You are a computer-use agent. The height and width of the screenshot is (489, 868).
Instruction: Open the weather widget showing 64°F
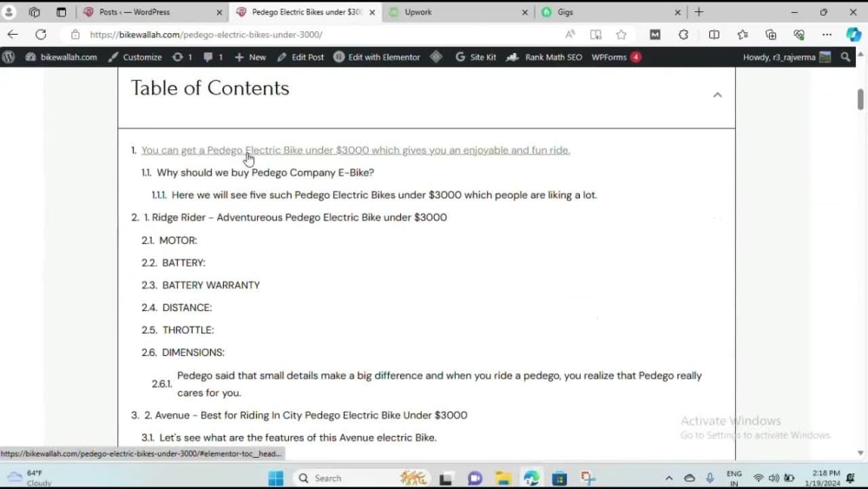(x=29, y=478)
